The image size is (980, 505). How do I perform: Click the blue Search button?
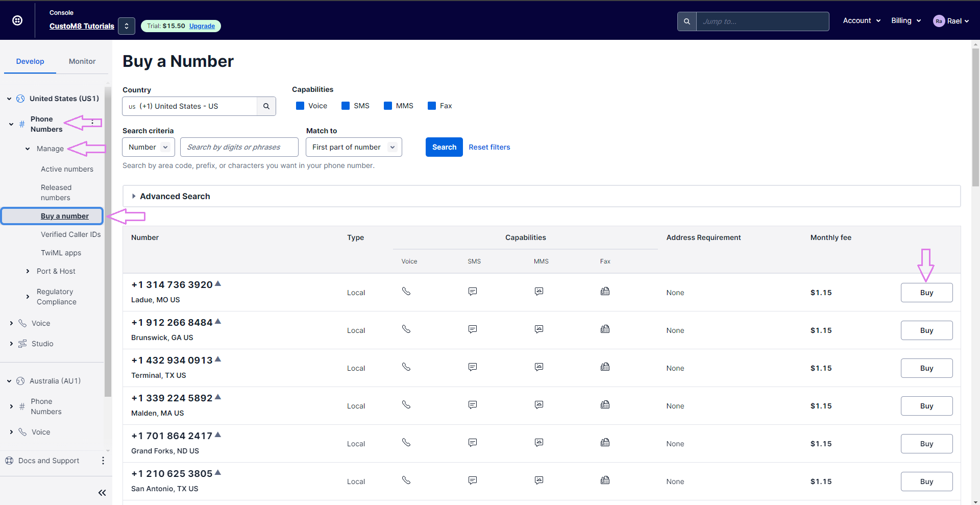click(444, 147)
